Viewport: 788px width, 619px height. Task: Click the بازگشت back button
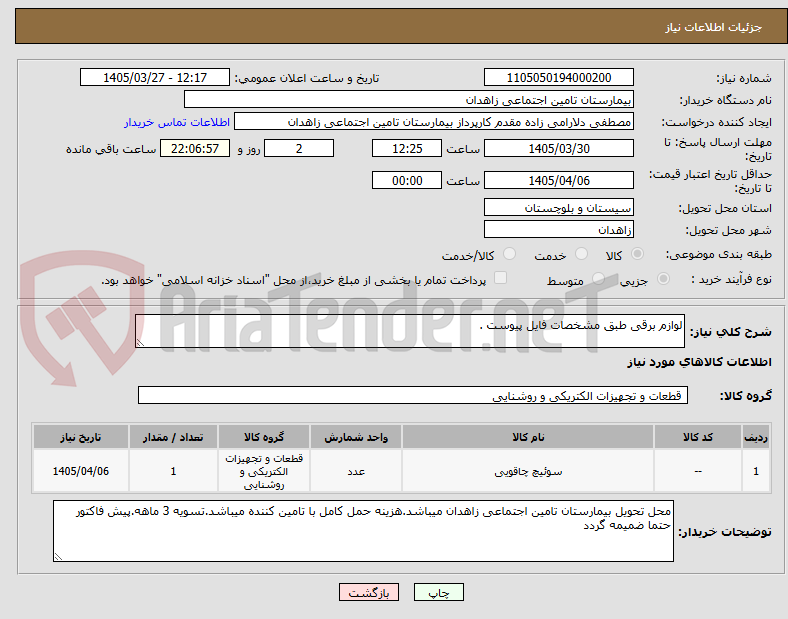click(369, 592)
